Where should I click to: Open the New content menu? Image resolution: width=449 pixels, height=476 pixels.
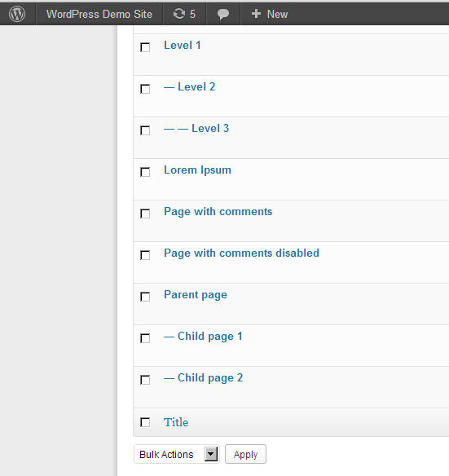[x=270, y=14]
